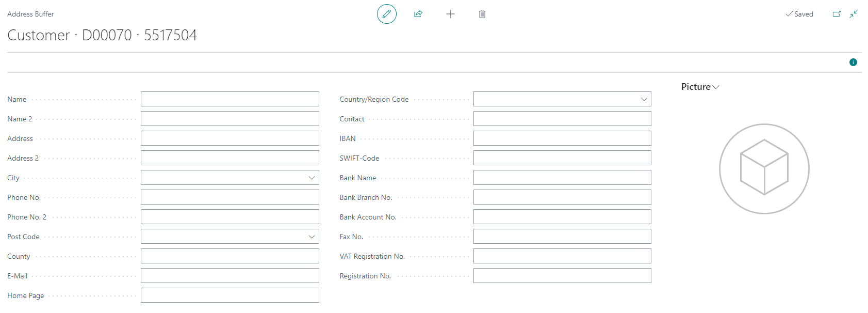The image size is (868, 313).
Task: Click the VAT Registration No. label
Action: [x=372, y=256]
